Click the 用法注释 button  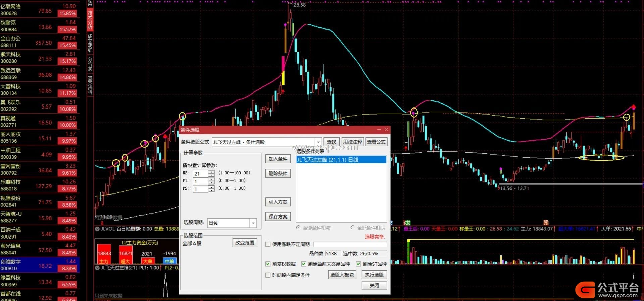[353, 142]
